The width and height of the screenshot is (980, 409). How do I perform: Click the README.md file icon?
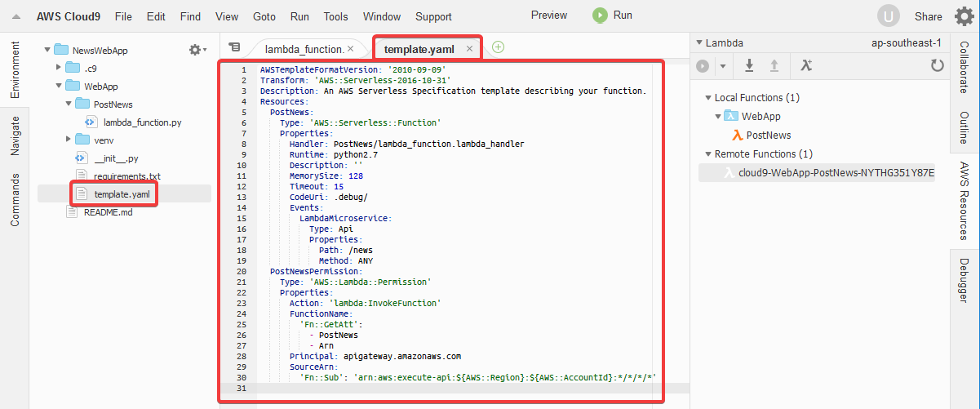[x=71, y=212]
